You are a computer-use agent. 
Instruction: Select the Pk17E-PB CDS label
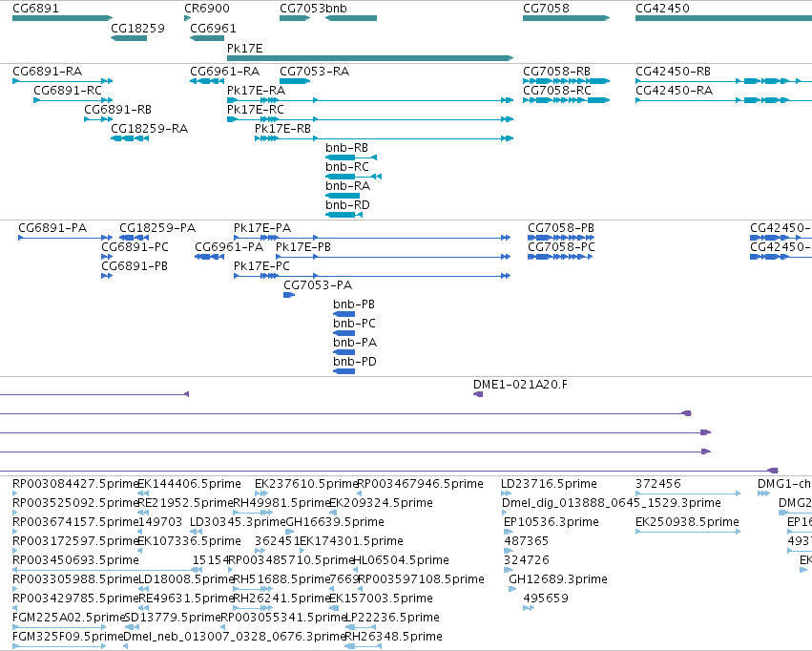(x=302, y=247)
